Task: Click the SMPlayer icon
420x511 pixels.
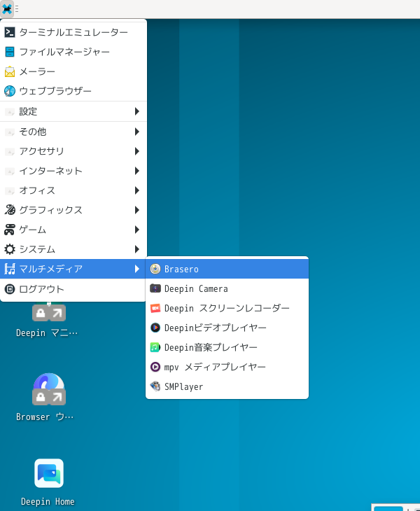Action: tap(155, 386)
